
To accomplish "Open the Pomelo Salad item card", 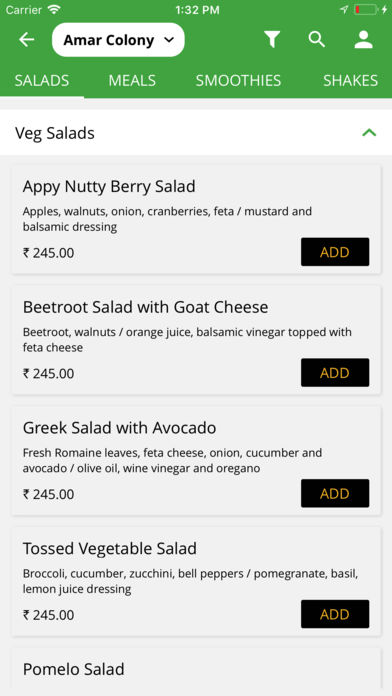I will click(x=196, y=669).
